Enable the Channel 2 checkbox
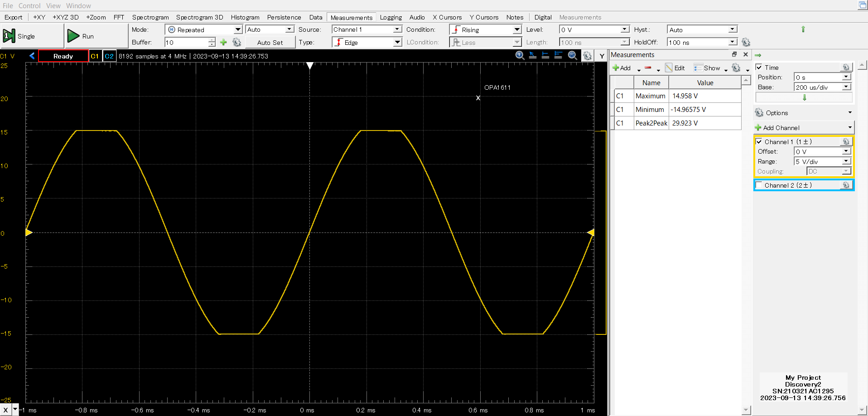868x416 pixels. tap(759, 185)
